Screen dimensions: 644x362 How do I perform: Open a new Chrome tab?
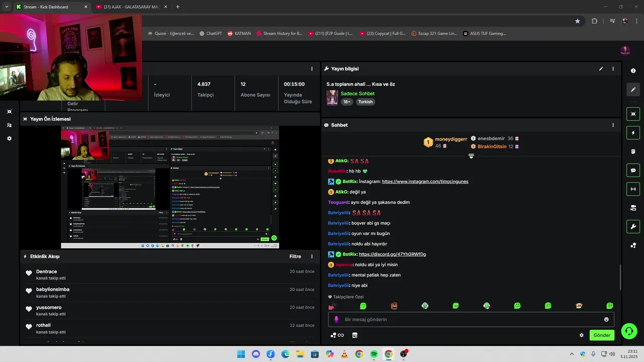tap(178, 7)
